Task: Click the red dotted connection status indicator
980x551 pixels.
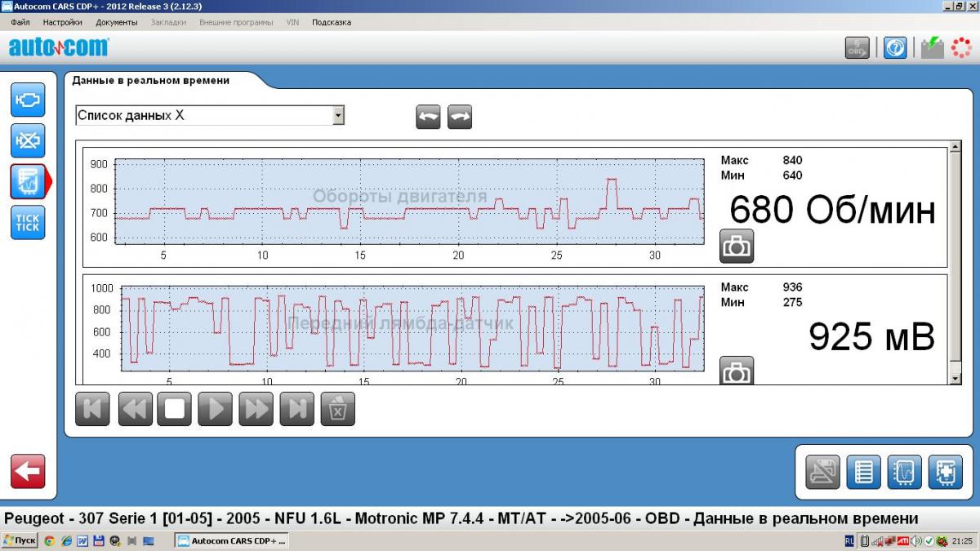Action: [x=961, y=47]
